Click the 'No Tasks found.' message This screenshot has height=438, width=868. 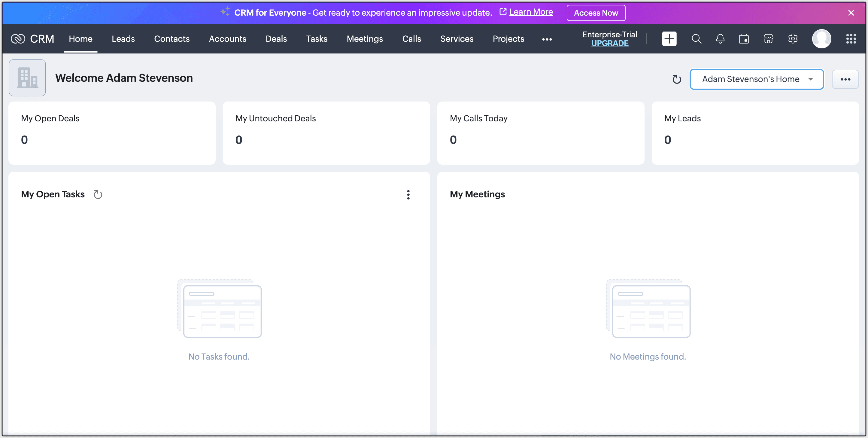click(x=219, y=357)
